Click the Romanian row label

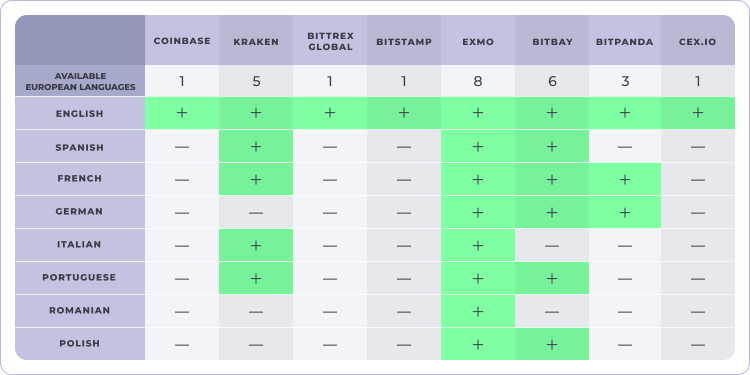(80, 310)
